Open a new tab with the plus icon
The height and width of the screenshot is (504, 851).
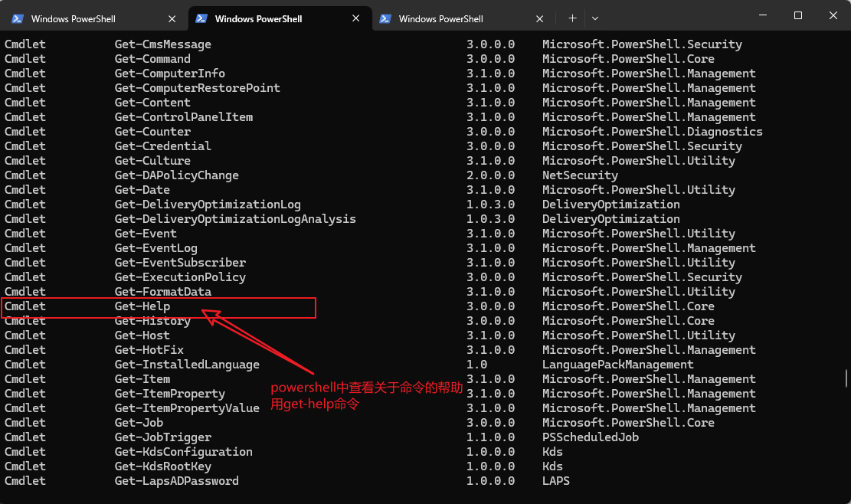(x=571, y=15)
